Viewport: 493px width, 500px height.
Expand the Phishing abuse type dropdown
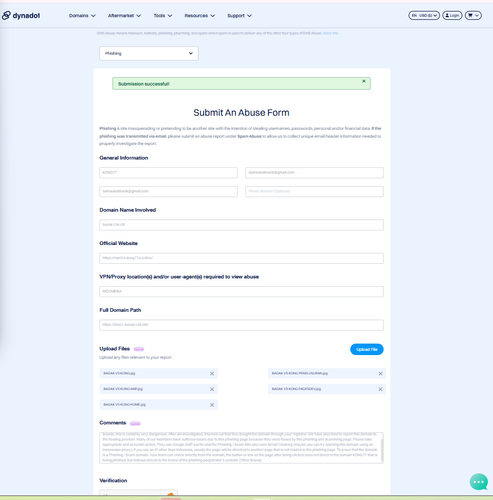(x=149, y=53)
